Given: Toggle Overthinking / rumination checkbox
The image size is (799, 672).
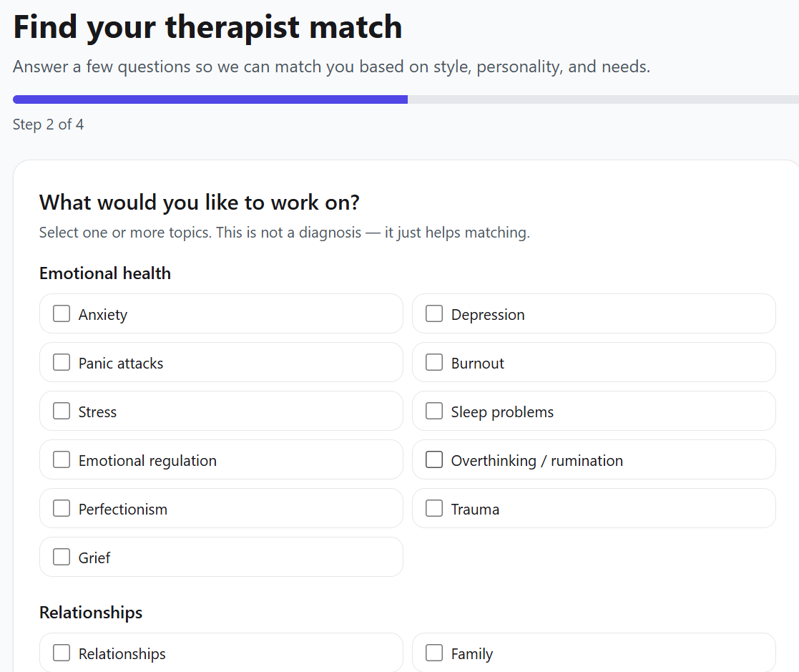Looking at the screenshot, I should pyautogui.click(x=434, y=460).
